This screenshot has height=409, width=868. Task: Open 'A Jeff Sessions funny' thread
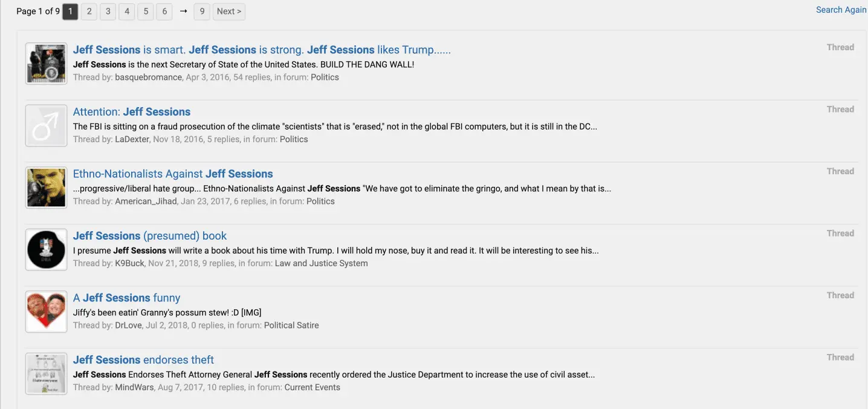pyautogui.click(x=126, y=298)
